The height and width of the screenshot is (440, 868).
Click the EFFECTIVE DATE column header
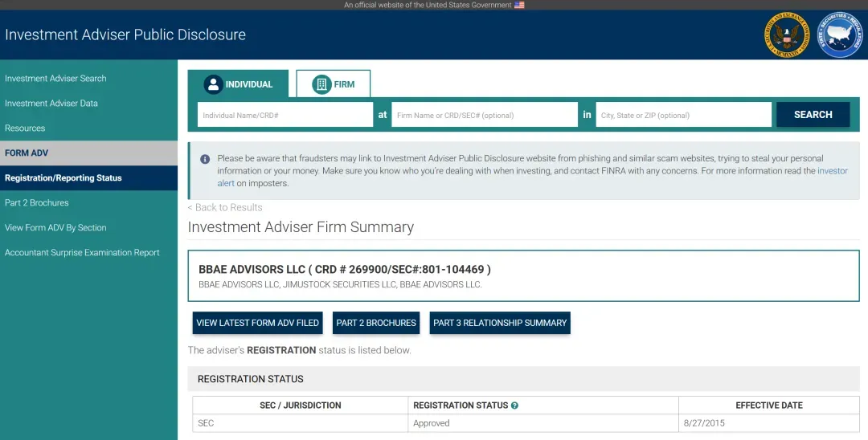[x=769, y=405]
